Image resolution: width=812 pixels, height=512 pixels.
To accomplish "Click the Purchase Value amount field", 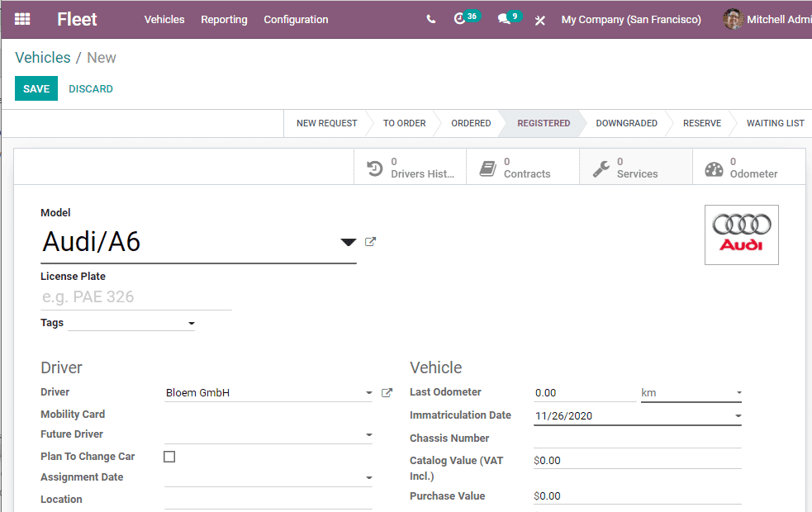I will [x=638, y=496].
